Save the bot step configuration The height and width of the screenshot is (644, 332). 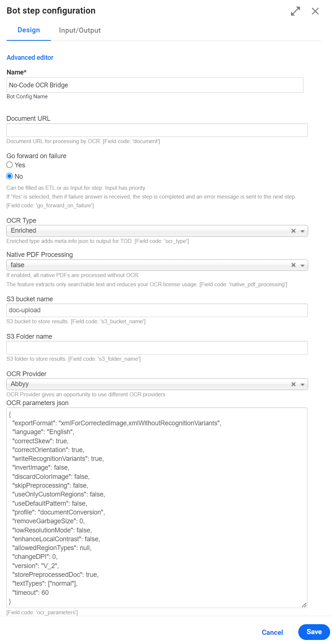click(314, 632)
